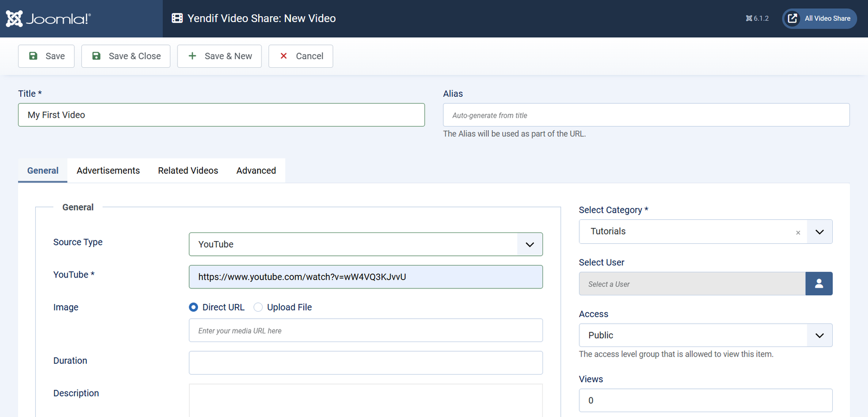The height and width of the screenshot is (417, 868).
Task: Click the Source Type label
Action: pyautogui.click(x=78, y=242)
